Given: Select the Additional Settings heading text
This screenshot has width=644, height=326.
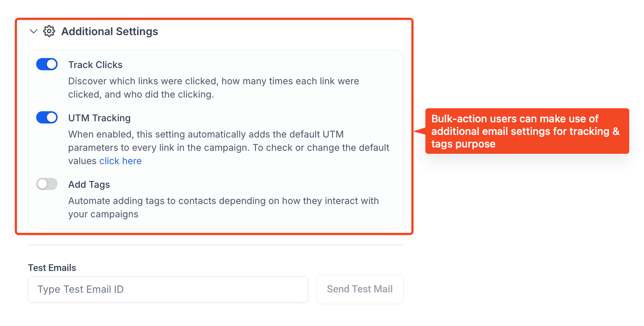Looking at the screenshot, I should (109, 32).
